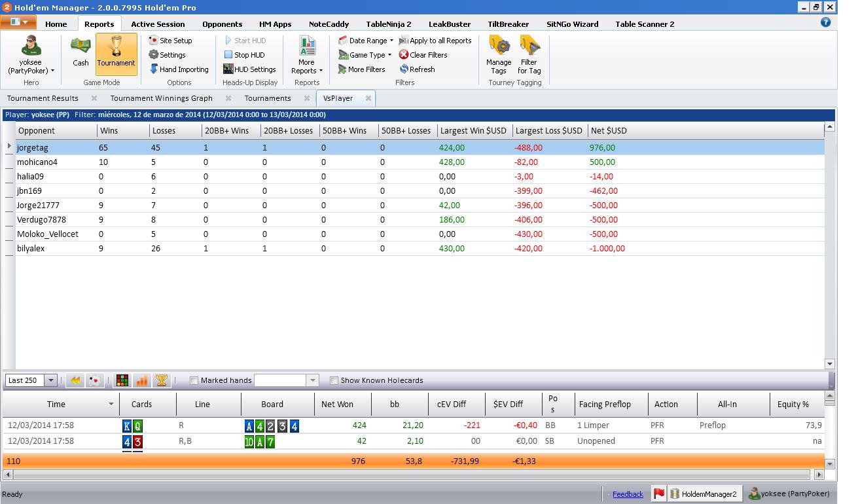Switch to the Active Session tab

coord(158,24)
